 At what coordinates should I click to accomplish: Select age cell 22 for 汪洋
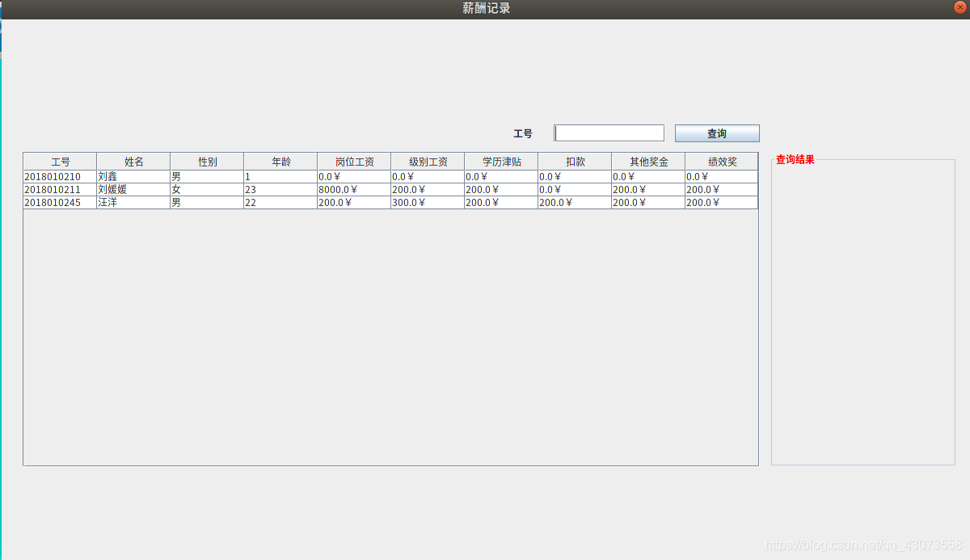pos(280,203)
